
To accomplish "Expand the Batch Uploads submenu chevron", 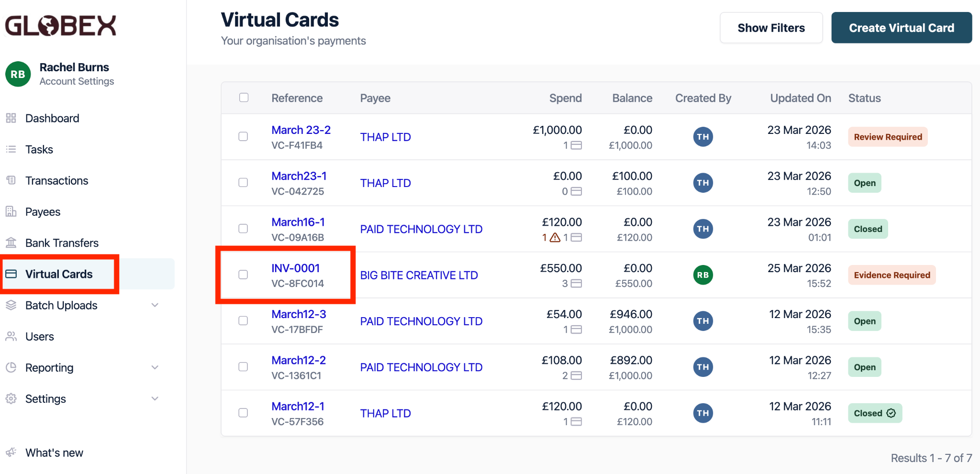I will [x=155, y=305].
